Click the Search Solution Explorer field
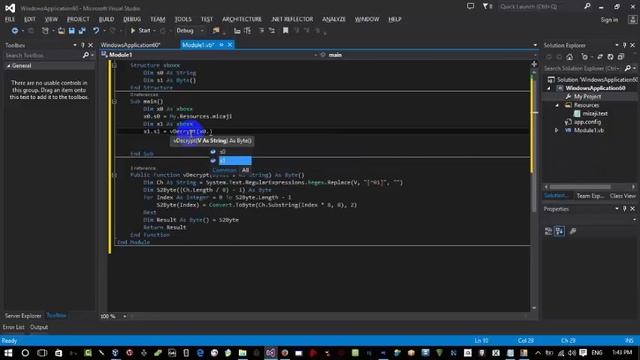The width and height of the screenshot is (640, 360). [583, 68]
